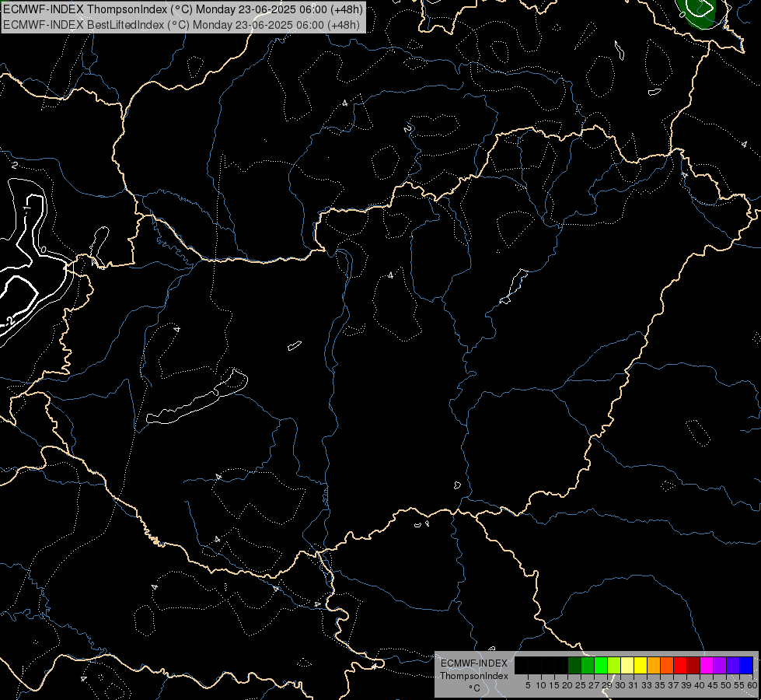
Task: Click legend tick value 15
Action: click(554, 685)
